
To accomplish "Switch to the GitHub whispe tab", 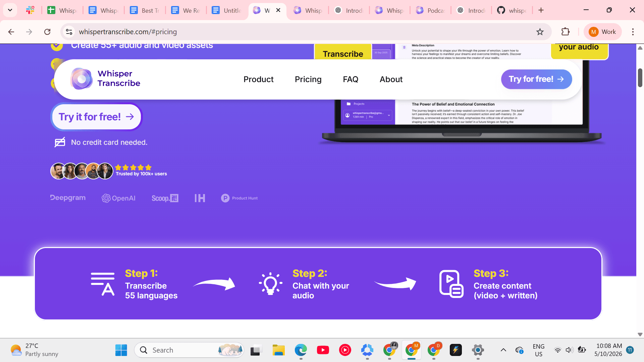I will 512,10.
